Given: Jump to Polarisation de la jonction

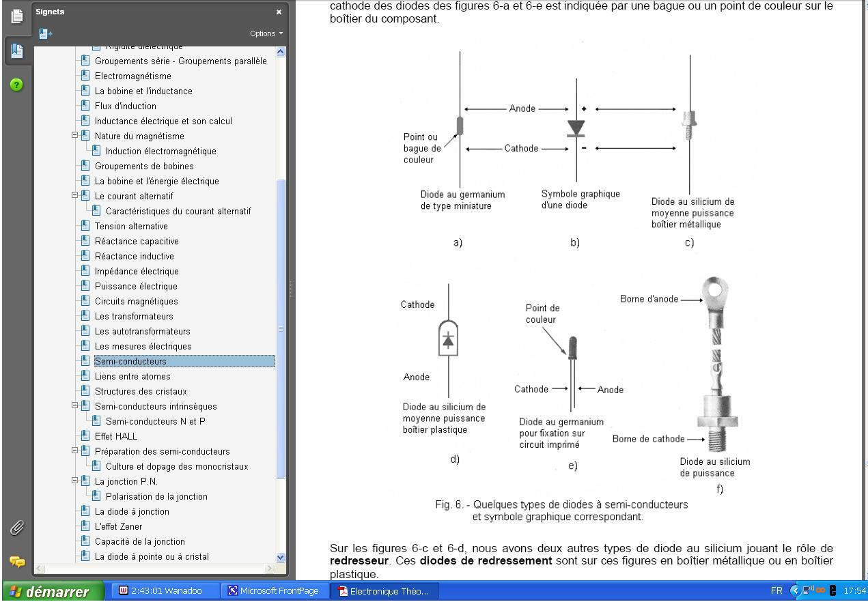Looking at the screenshot, I should (x=156, y=496).
